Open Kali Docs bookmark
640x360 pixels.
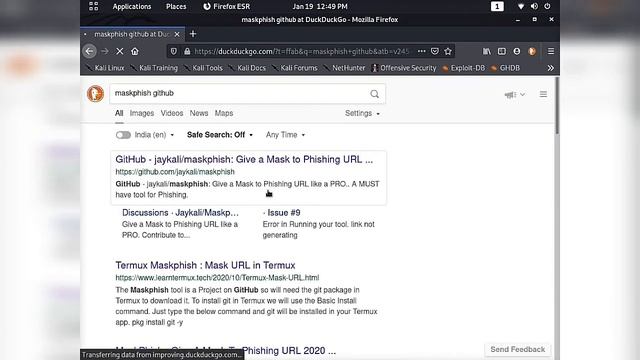tap(247, 68)
